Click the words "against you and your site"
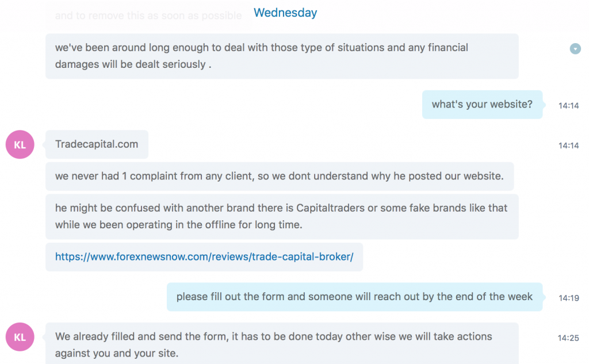The height and width of the screenshot is (364, 589). click(116, 353)
